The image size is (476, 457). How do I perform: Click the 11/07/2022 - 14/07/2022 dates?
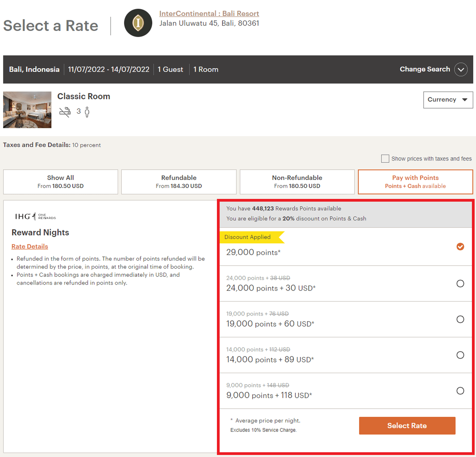click(109, 69)
